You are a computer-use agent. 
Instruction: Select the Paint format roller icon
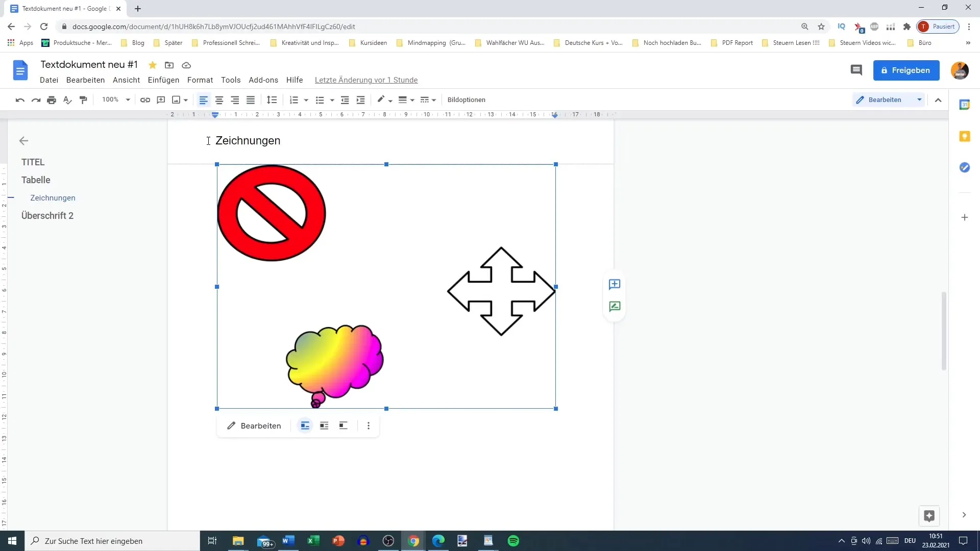83,100
